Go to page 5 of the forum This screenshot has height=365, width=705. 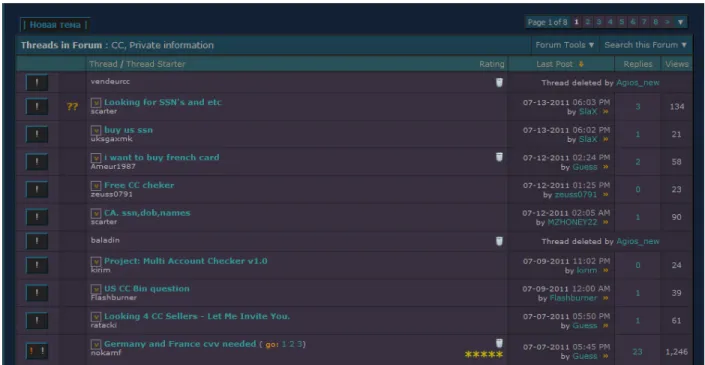621,22
